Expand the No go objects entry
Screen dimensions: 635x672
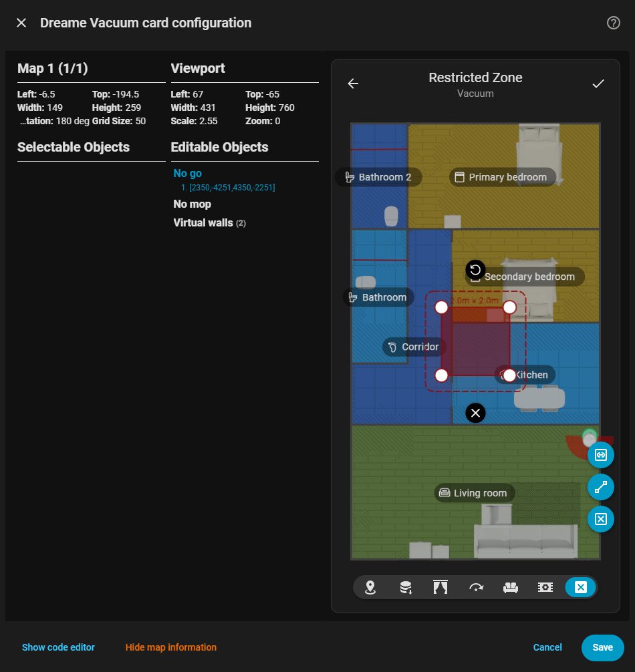[187, 173]
